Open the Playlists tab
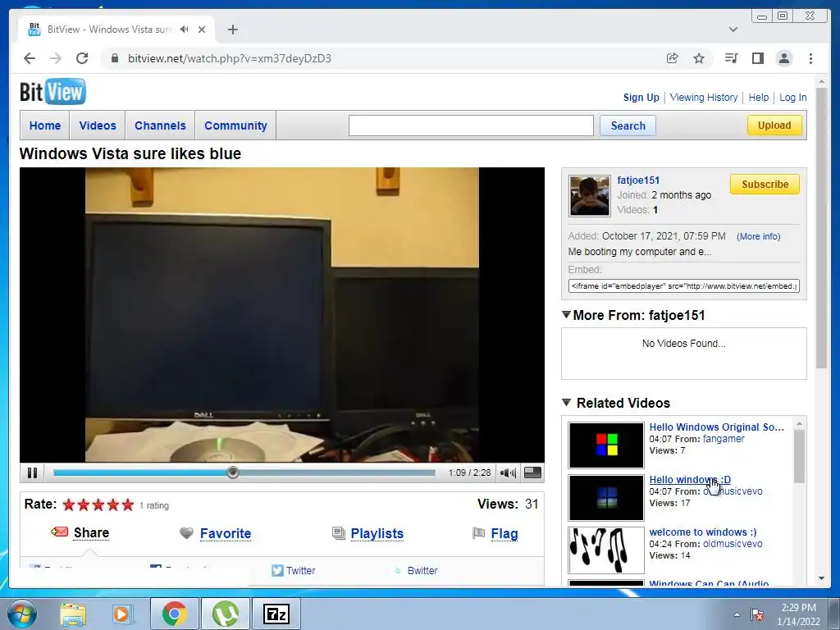 click(377, 533)
